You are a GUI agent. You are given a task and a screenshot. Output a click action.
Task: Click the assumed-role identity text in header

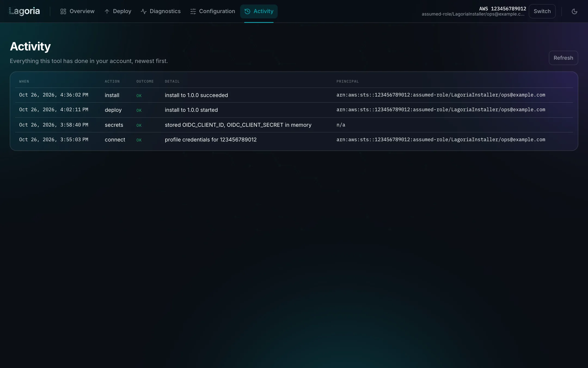point(473,14)
